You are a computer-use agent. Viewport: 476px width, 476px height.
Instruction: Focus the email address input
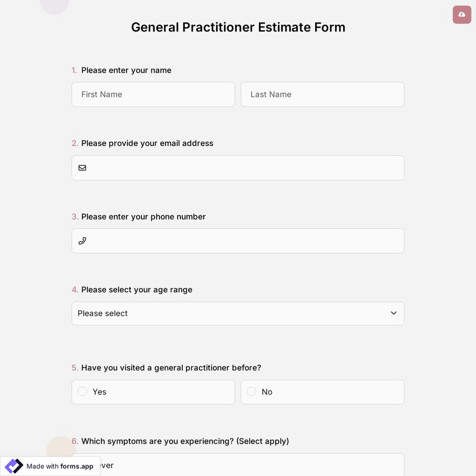click(x=238, y=168)
